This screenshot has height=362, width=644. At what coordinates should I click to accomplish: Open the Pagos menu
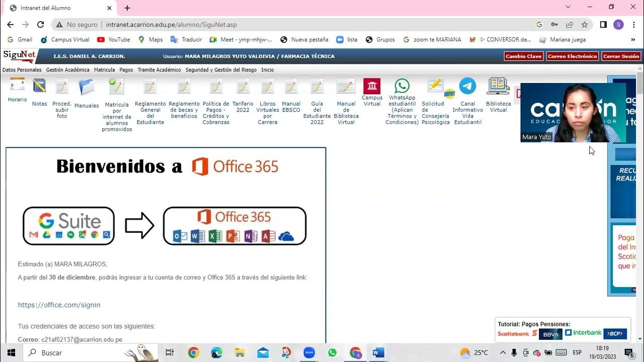pyautogui.click(x=126, y=70)
